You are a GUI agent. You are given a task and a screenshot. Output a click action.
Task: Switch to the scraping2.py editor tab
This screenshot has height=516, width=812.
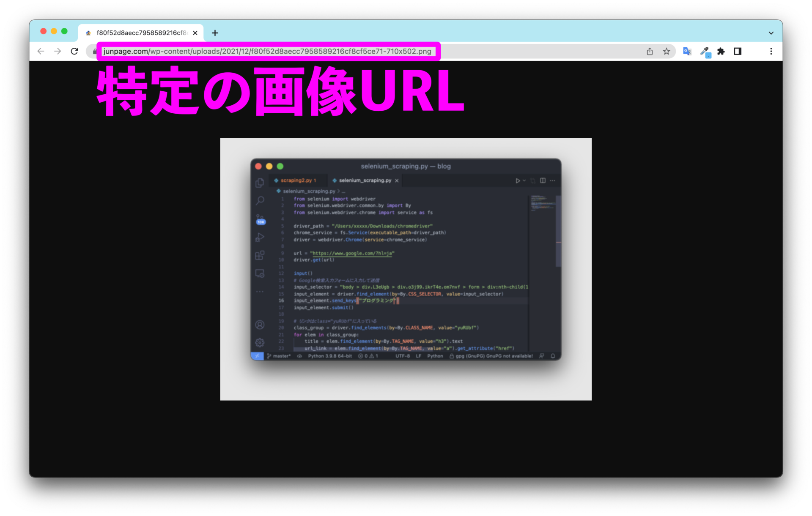coord(297,180)
